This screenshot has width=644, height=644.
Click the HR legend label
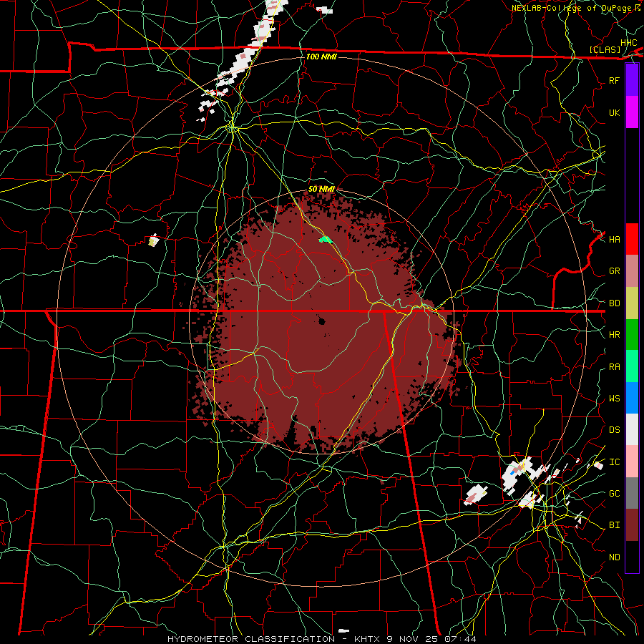pyautogui.click(x=614, y=335)
